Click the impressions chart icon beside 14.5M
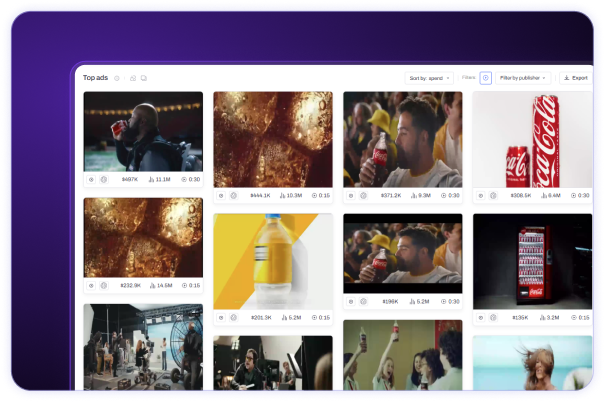This screenshot has height=402, width=605. 152,286
